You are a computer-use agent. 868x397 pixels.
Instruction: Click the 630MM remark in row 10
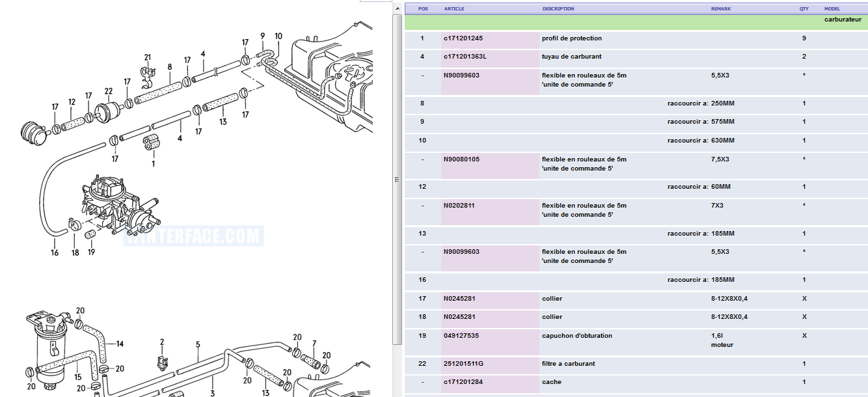723,141
